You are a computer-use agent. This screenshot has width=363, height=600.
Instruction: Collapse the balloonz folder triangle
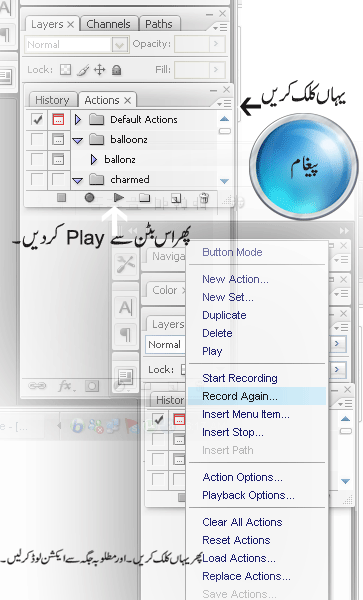pos(78,140)
